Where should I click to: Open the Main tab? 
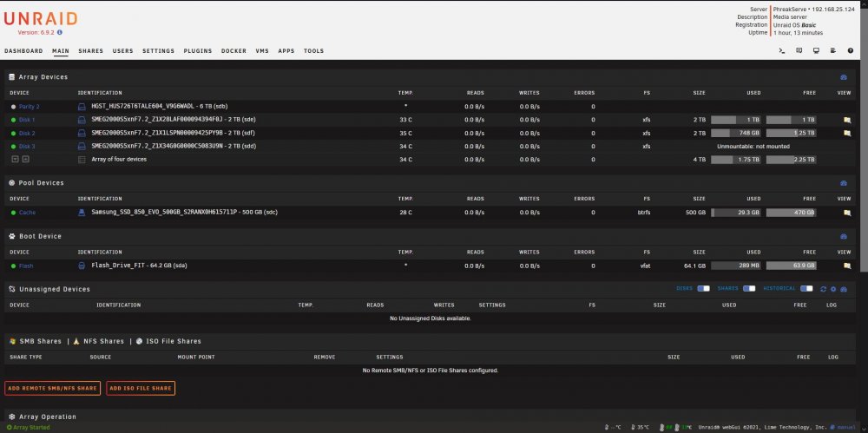(61, 51)
